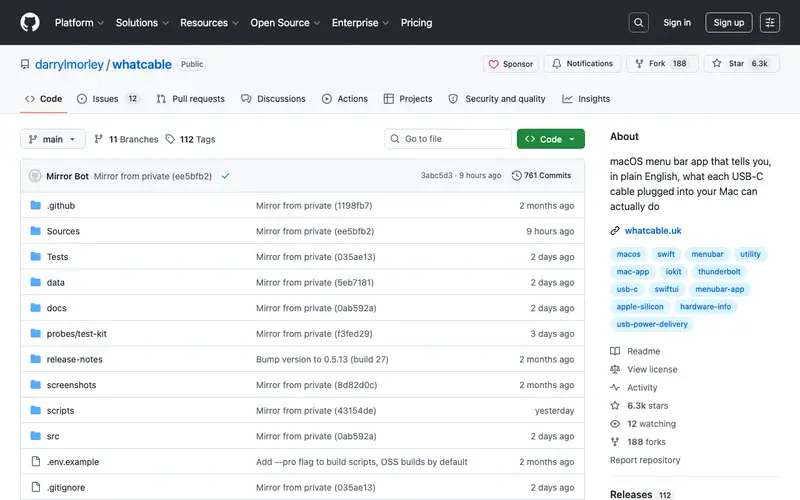Switch to the Issues tab

tap(108, 99)
